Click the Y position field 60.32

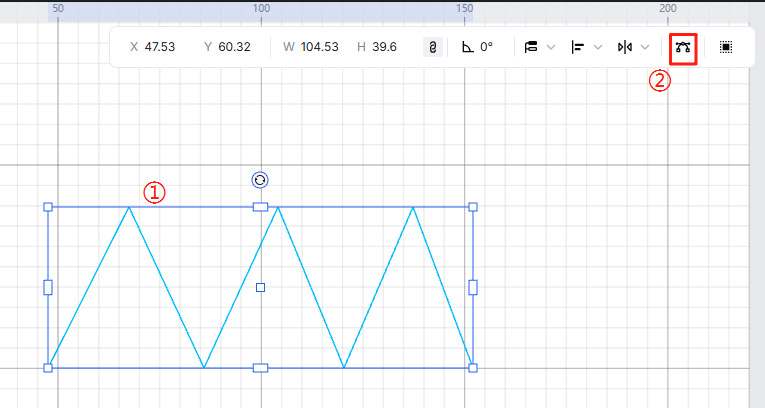point(233,47)
